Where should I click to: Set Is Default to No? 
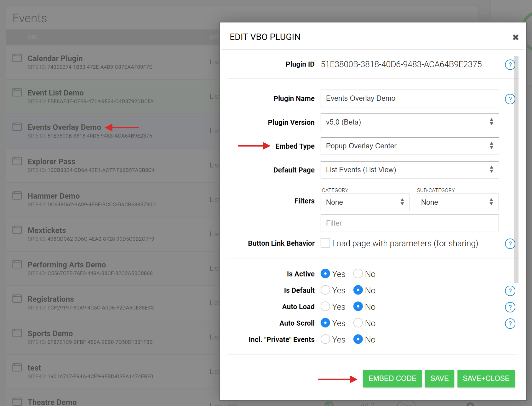pyautogui.click(x=358, y=290)
